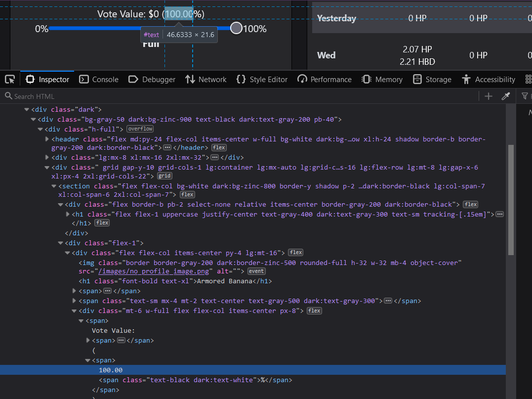Toggle the flex badge on section element
Image resolution: width=532 pixels, height=399 pixels.
(x=187, y=195)
